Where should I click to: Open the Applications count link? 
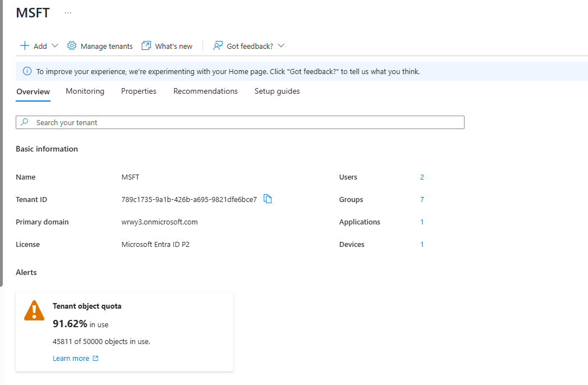click(x=422, y=222)
